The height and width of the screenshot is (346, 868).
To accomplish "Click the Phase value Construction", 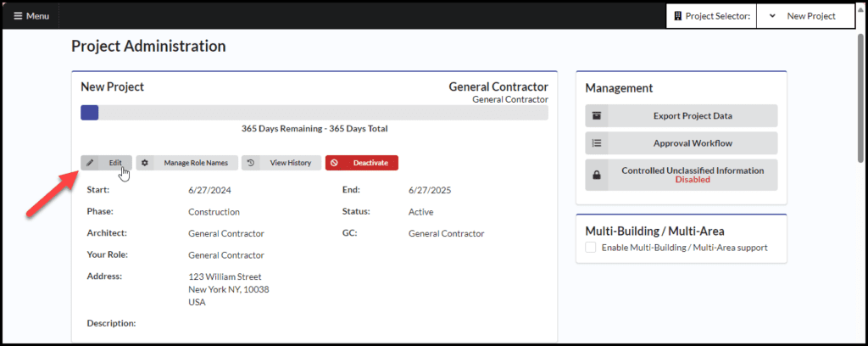I will pyautogui.click(x=214, y=211).
